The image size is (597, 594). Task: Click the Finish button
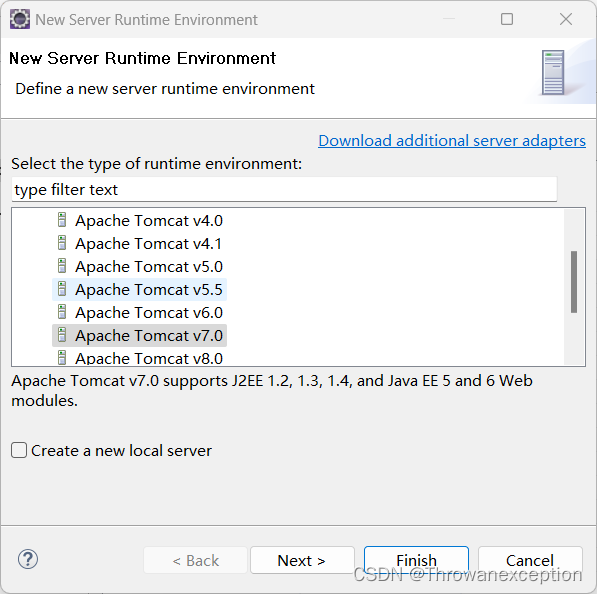coord(416,560)
